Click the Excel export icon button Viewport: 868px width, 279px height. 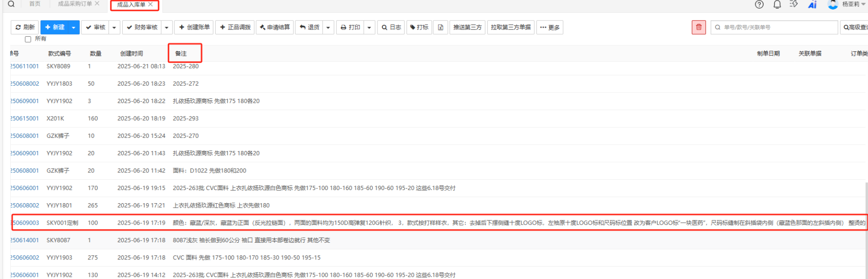tap(440, 27)
